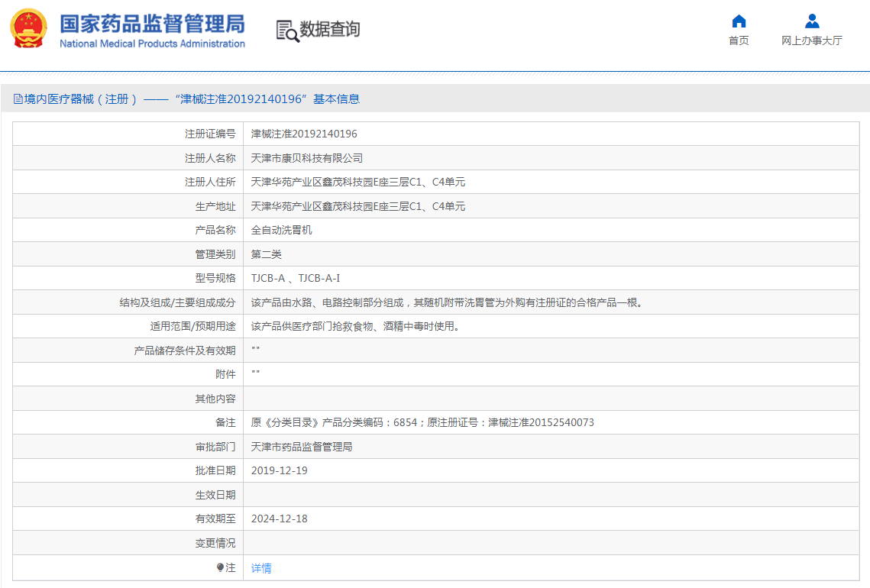The height and width of the screenshot is (588, 870).
Task: Click the 结构及组成 description value
Action: [x=447, y=302]
